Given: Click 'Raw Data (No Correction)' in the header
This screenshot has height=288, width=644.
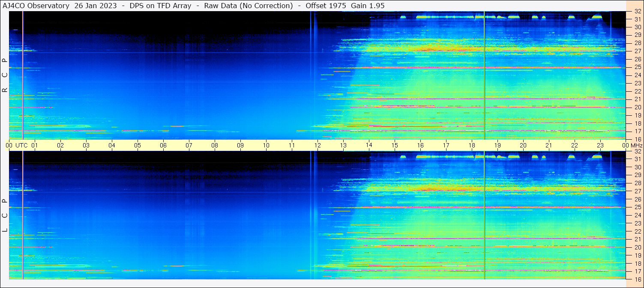Looking at the screenshot, I should tap(249, 6).
